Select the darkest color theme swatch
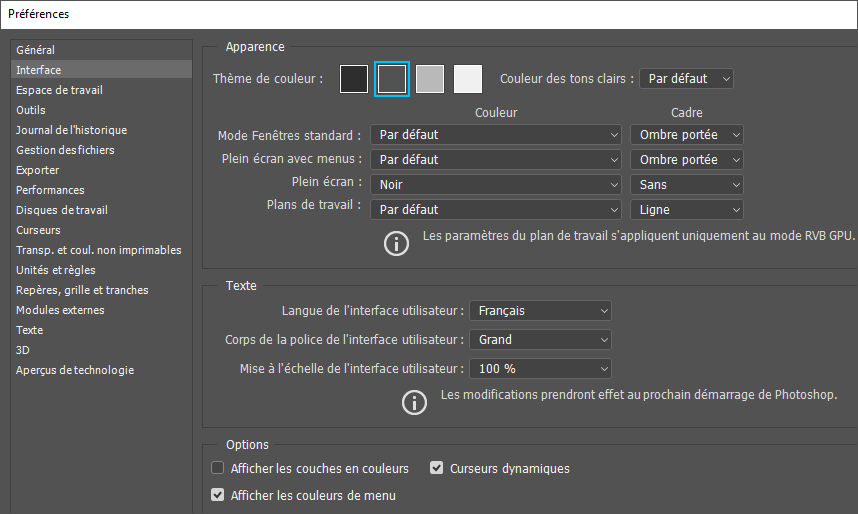The width and height of the screenshot is (858, 514). [354, 79]
